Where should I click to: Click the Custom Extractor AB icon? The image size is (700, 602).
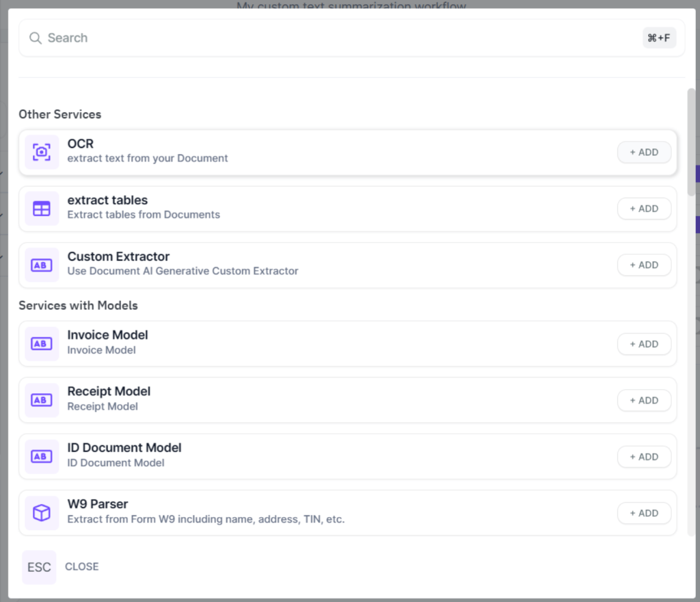coord(41,264)
